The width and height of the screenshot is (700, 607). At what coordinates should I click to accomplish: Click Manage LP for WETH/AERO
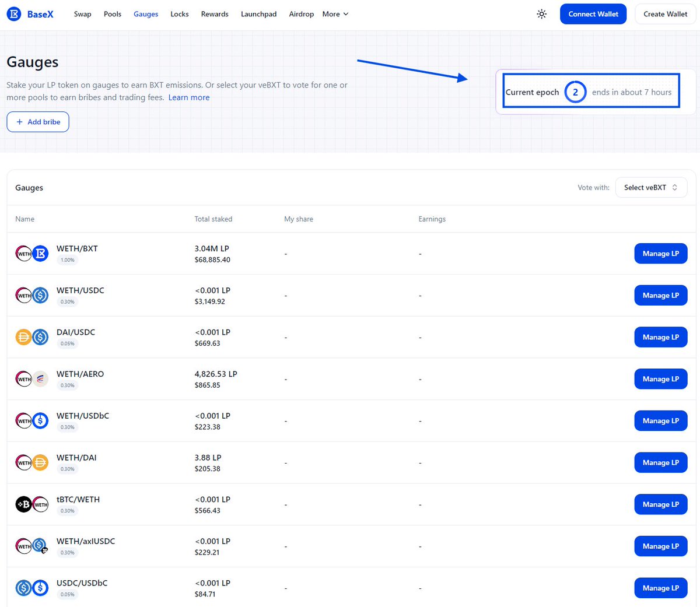tap(661, 379)
